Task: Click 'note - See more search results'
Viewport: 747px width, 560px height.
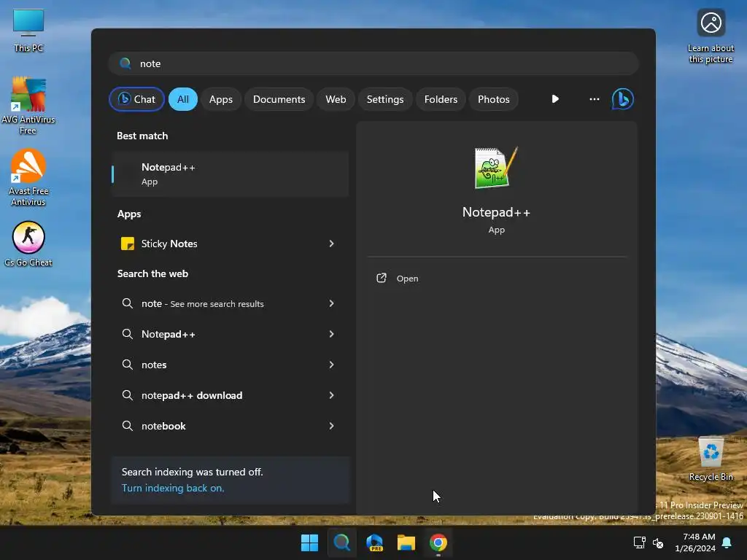Action: point(203,303)
